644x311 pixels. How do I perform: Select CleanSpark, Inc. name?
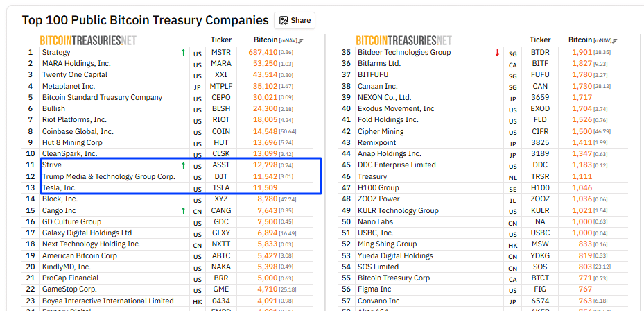click(70, 154)
